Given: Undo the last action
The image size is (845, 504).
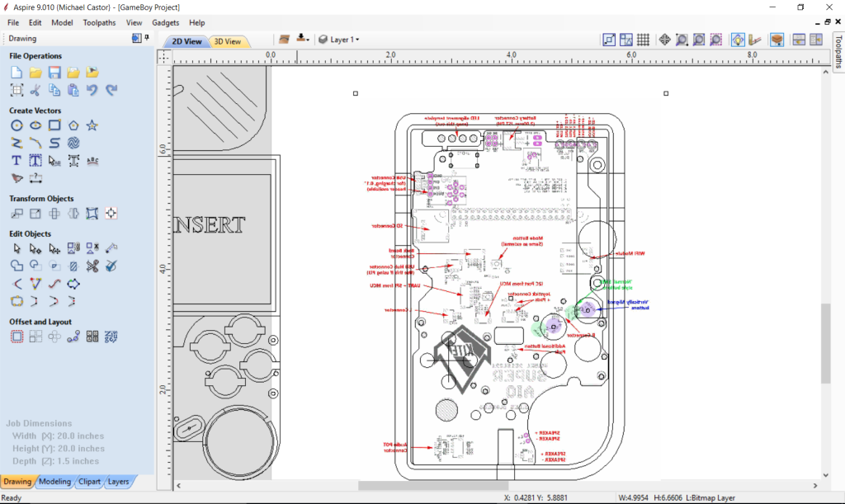Looking at the screenshot, I should pos(92,90).
